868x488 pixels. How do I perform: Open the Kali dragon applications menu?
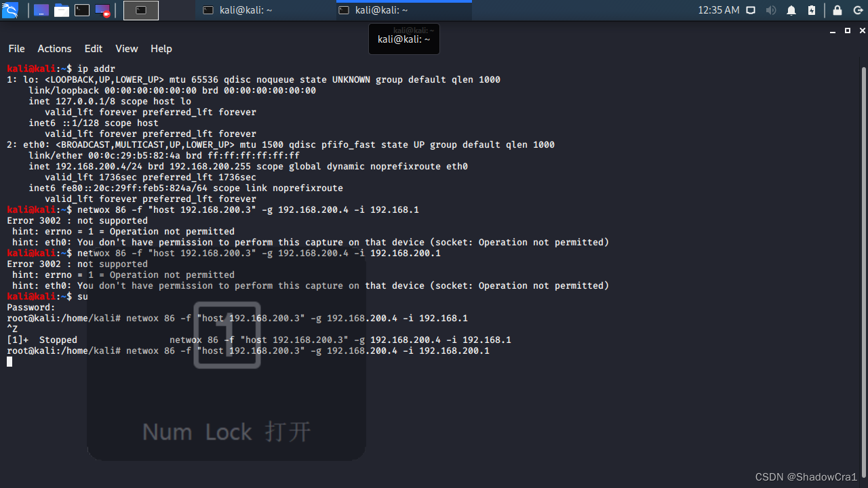point(10,10)
